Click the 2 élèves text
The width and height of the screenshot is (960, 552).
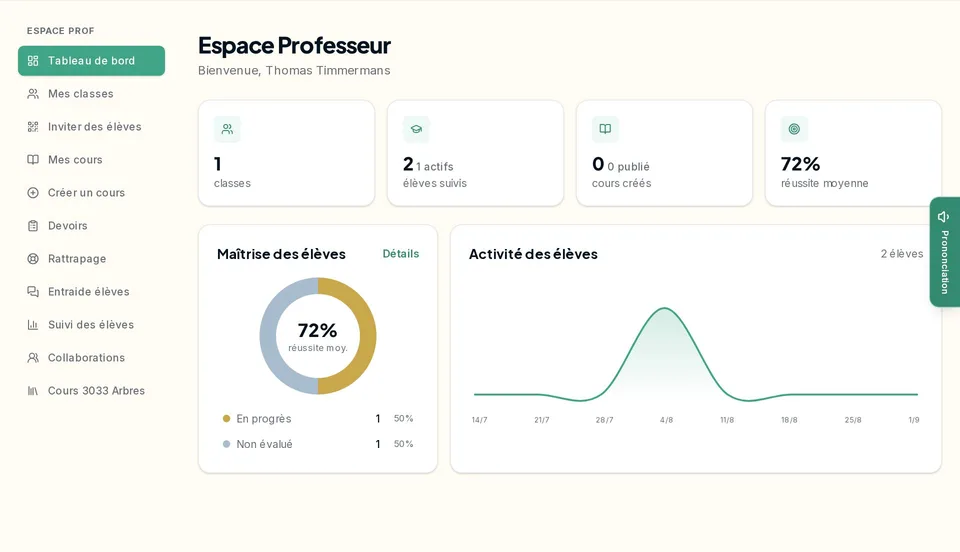pyautogui.click(x=902, y=254)
